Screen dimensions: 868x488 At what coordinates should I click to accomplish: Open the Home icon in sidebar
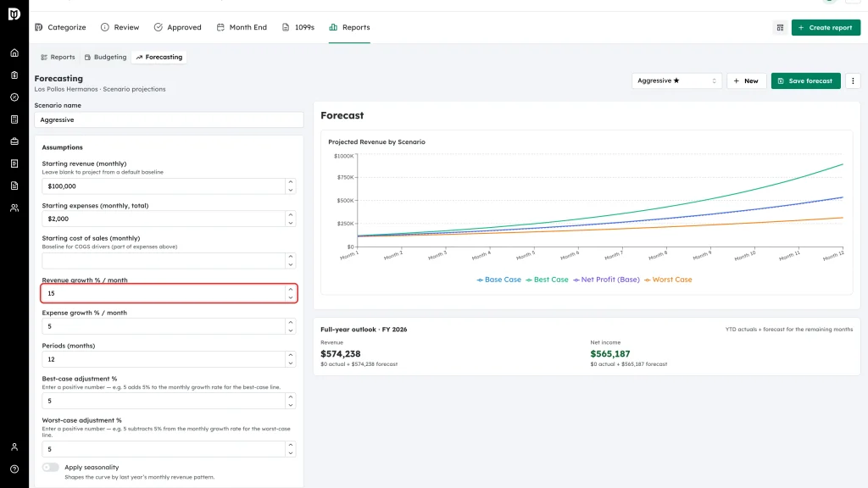point(14,53)
